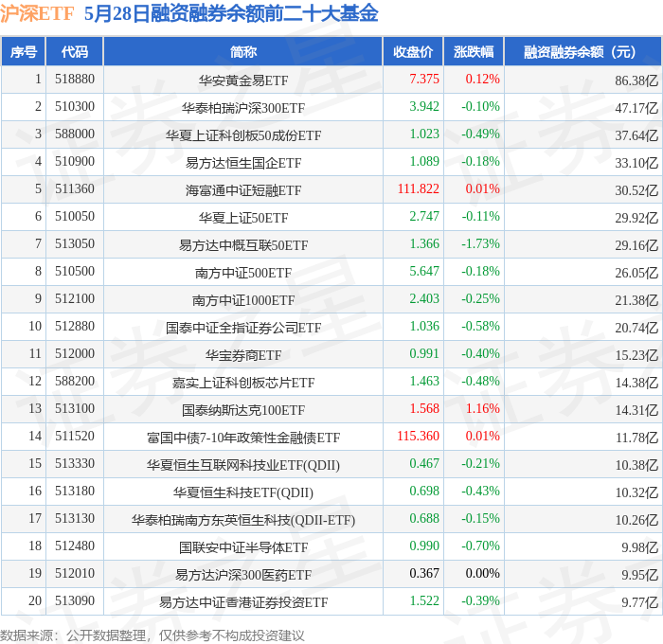Select the fund name 华宝券商ETF
The height and width of the screenshot is (644, 663).
point(243,355)
